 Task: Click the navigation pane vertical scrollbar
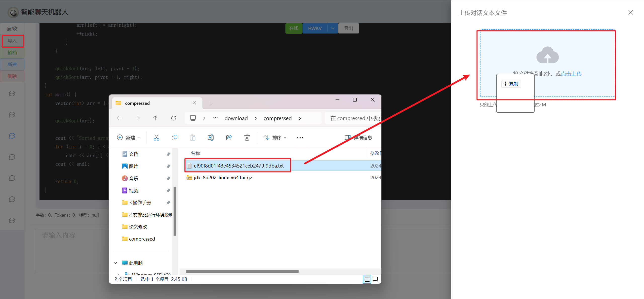click(175, 211)
